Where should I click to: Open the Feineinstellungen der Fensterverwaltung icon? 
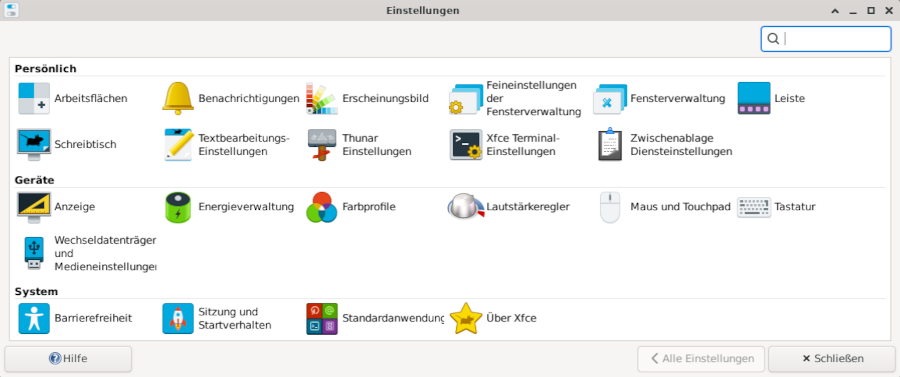[465, 99]
